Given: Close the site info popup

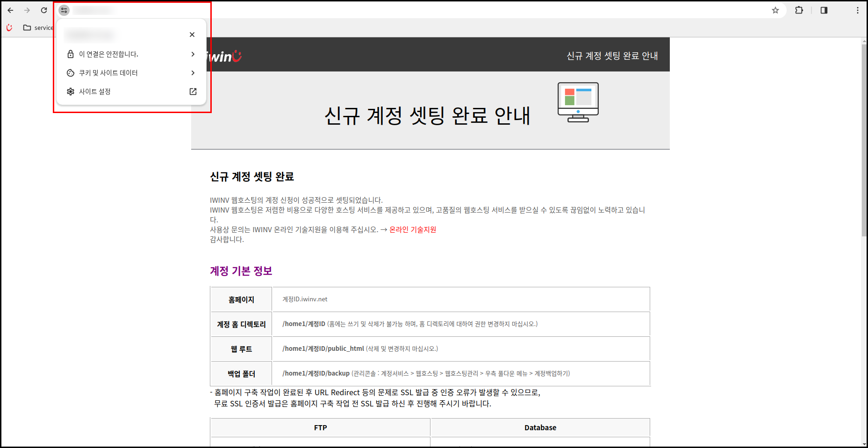Looking at the screenshot, I should [192, 35].
